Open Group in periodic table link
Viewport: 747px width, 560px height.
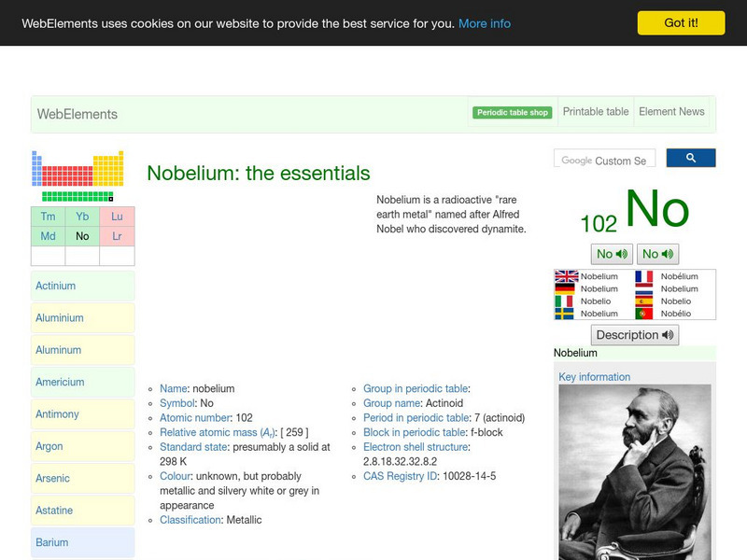[416, 388]
